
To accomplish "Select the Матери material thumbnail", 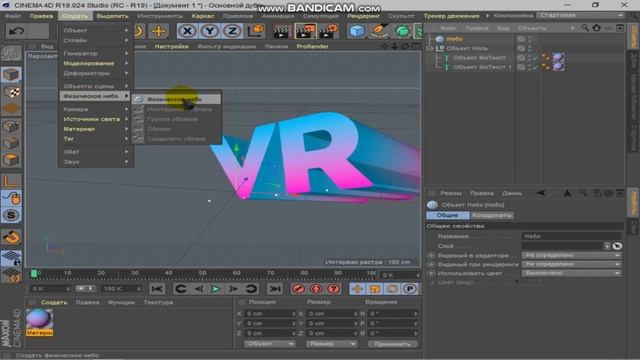I will coord(39,322).
